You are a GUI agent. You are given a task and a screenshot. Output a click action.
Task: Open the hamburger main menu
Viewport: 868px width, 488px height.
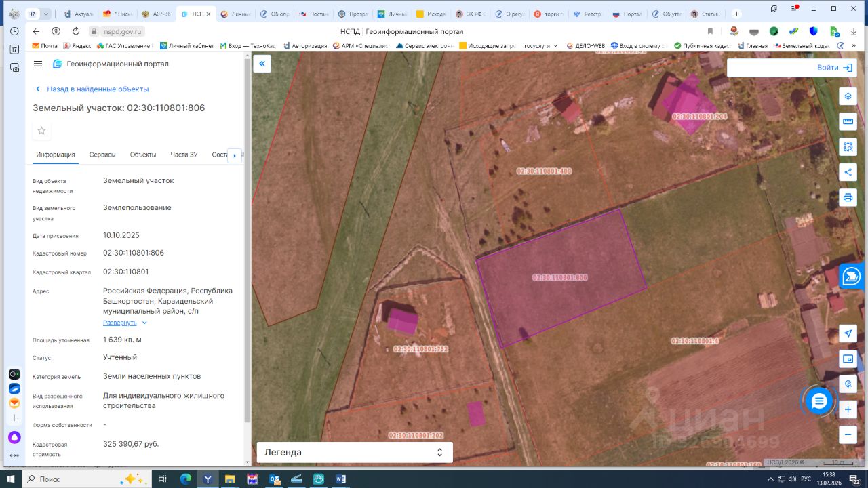point(38,64)
